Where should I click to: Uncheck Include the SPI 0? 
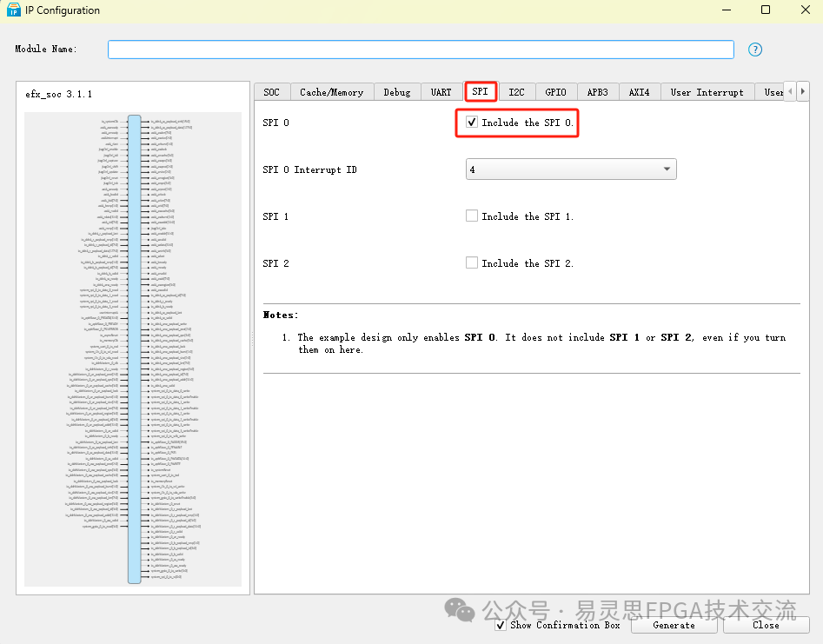472,123
